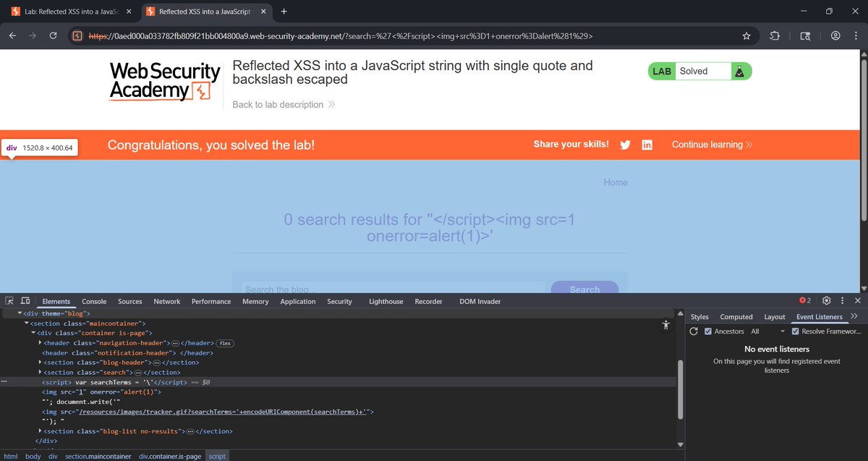
Task: Expand the header navigation-header node
Action: point(41,342)
